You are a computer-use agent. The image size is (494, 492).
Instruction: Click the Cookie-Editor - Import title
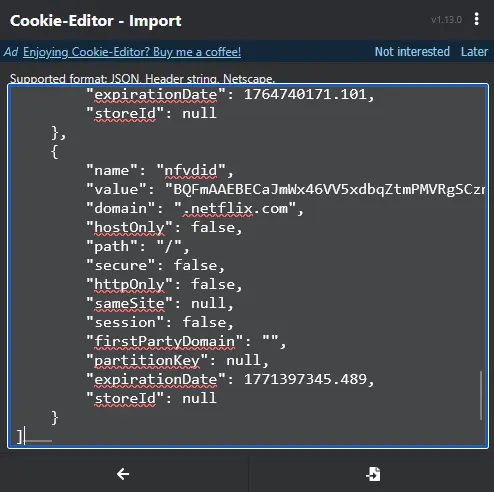tap(96, 21)
